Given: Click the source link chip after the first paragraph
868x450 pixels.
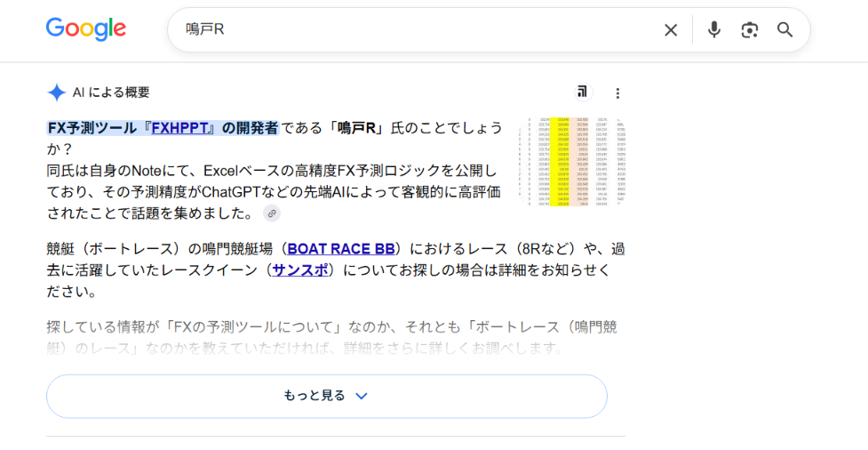Looking at the screenshot, I should (x=272, y=213).
